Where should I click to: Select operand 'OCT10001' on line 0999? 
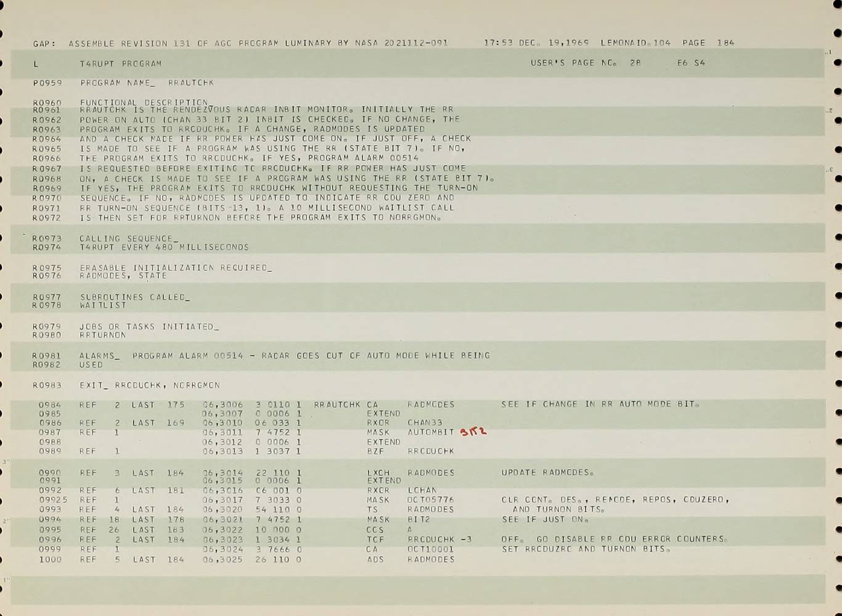[x=431, y=549]
